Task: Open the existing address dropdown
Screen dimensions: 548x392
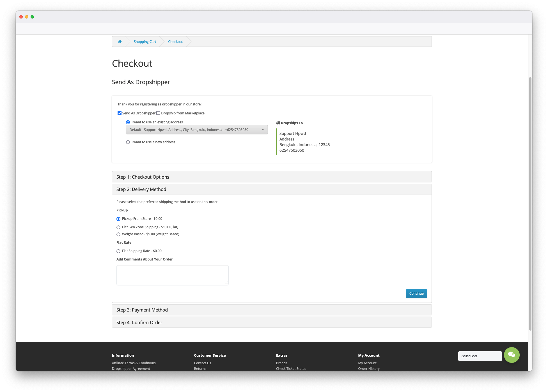Action: tap(197, 130)
